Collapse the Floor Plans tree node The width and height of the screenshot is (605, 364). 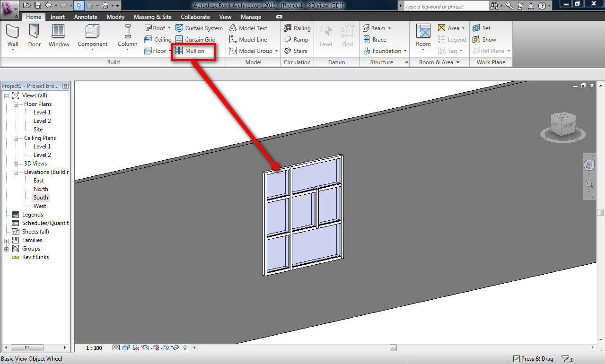tap(16, 104)
